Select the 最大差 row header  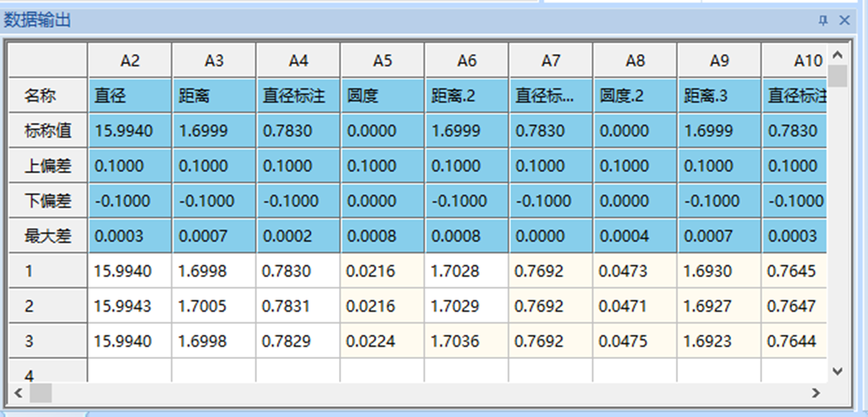pos(47,236)
